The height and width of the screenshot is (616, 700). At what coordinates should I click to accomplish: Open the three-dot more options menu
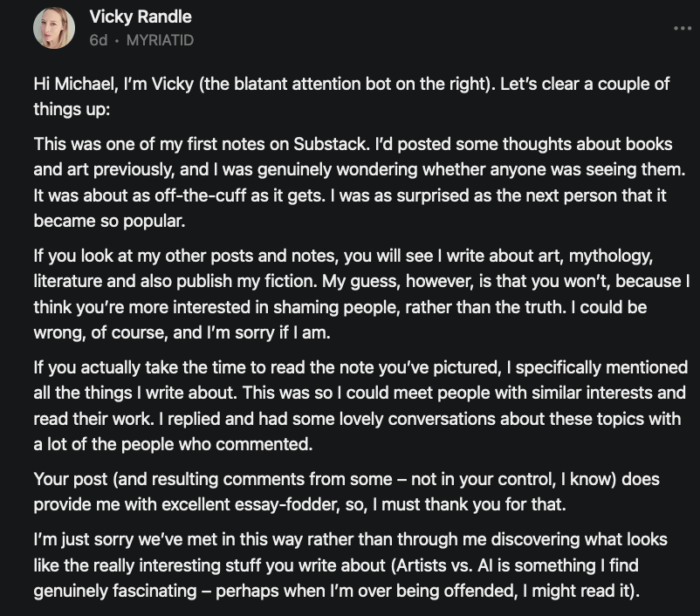coord(681,29)
